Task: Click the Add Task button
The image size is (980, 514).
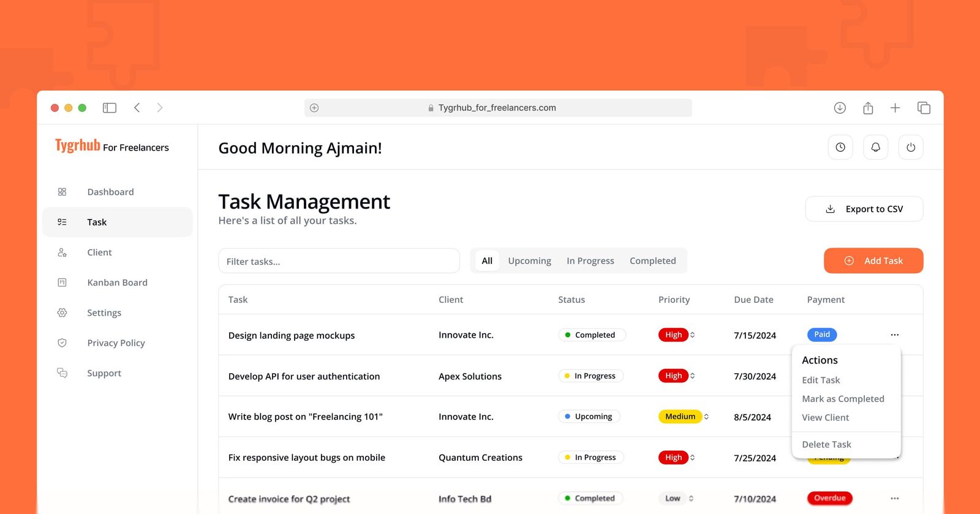Action: coord(873,261)
